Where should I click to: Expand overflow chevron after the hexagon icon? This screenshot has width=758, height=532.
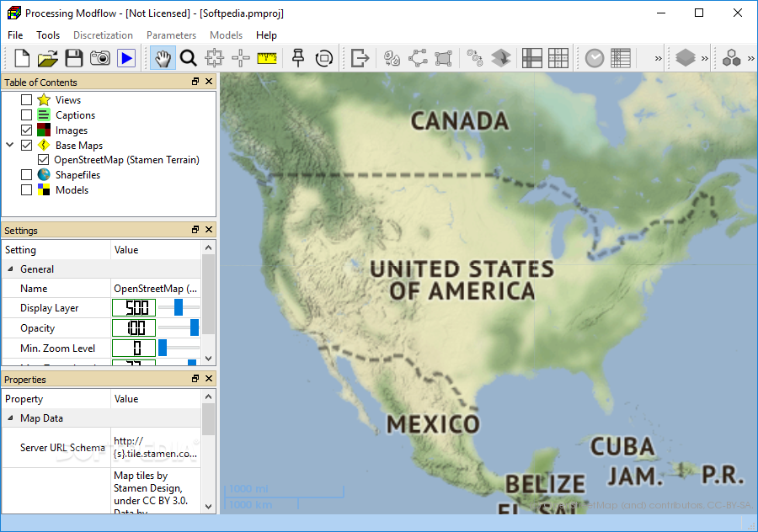pos(750,58)
